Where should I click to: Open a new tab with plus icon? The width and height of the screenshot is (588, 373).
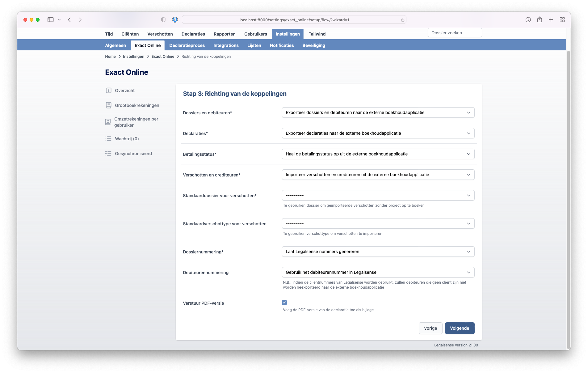pos(551,20)
